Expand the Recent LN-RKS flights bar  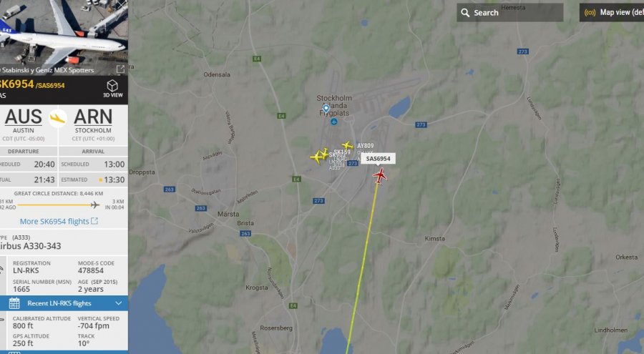click(x=64, y=303)
